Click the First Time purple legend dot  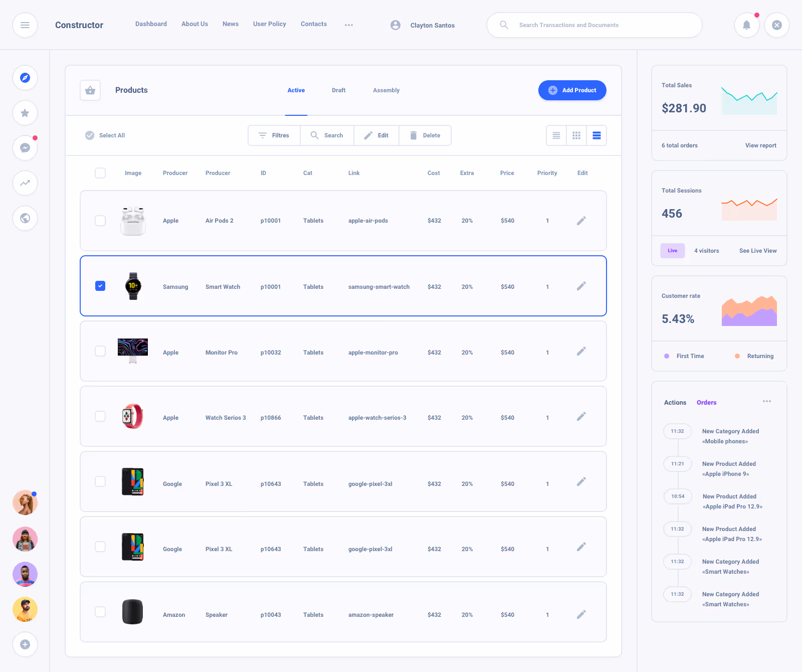point(667,356)
